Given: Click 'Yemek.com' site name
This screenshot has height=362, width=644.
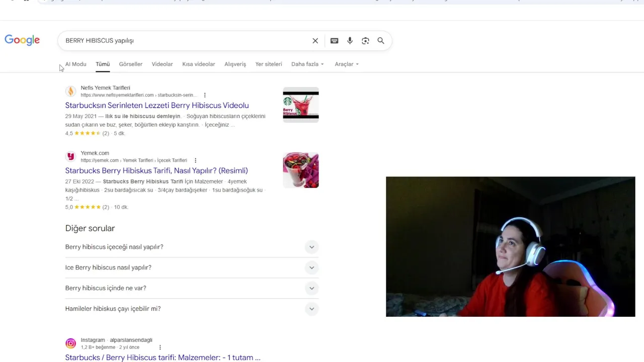Looking at the screenshot, I should pyautogui.click(x=95, y=153).
